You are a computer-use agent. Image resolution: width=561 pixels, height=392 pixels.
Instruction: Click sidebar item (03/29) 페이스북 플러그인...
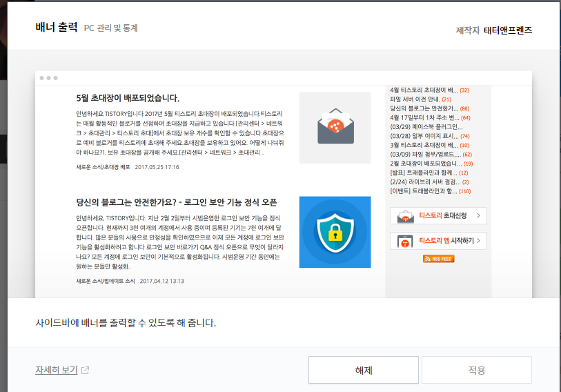point(426,127)
